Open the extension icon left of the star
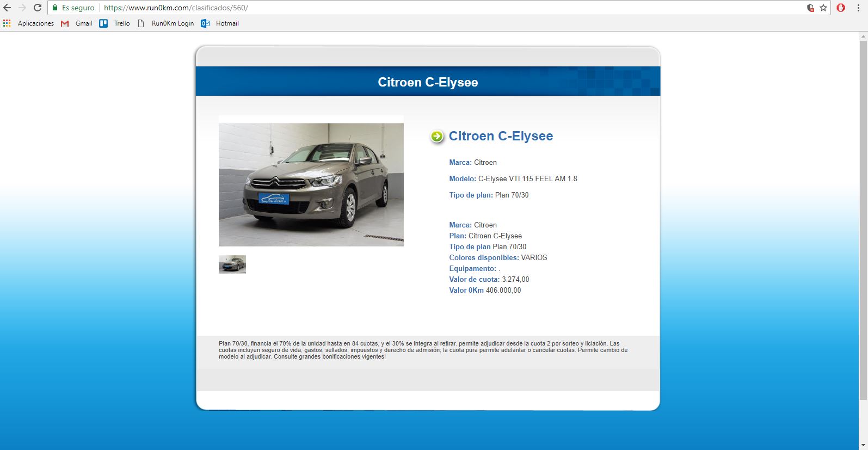The image size is (868, 450). point(810,8)
